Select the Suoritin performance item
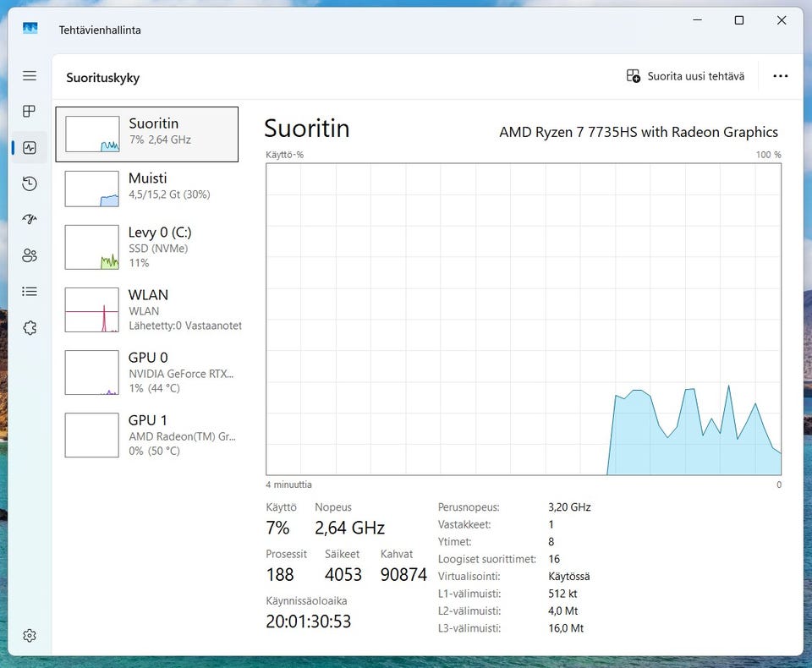Image resolution: width=812 pixels, height=668 pixels. coord(147,134)
